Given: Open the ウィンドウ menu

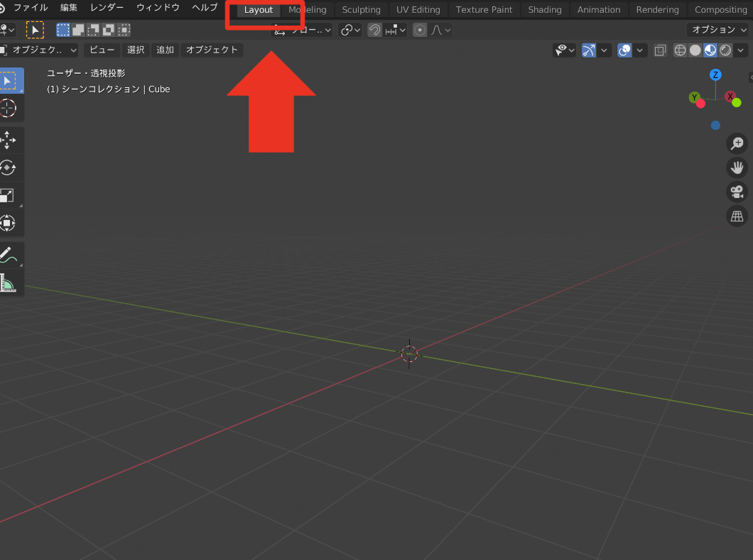Looking at the screenshot, I should click(158, 8).
